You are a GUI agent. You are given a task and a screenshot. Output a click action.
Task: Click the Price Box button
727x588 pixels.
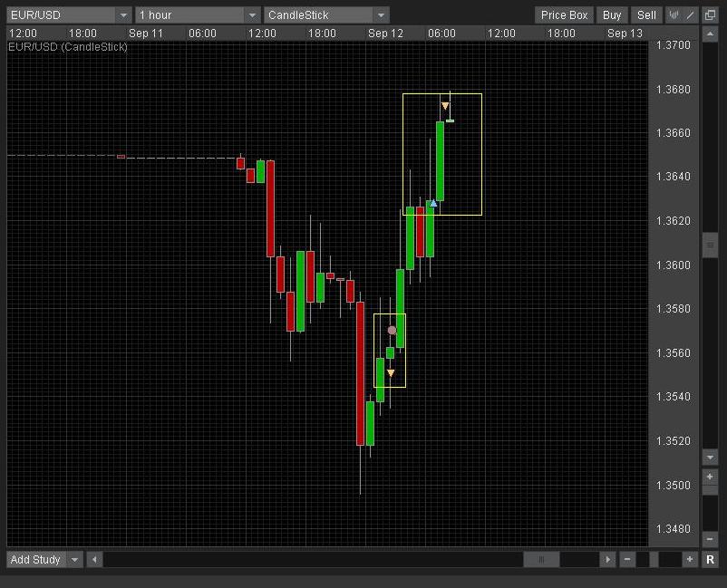click(564, 15)
